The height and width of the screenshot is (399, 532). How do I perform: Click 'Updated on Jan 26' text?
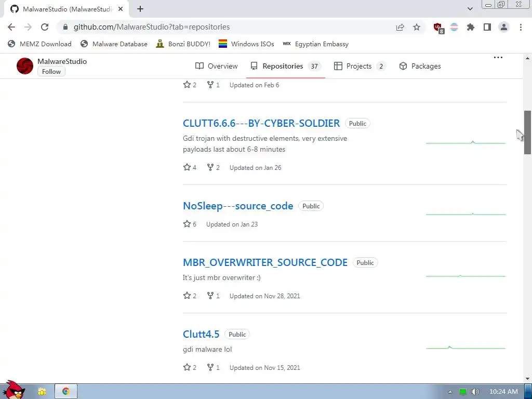pos(256,168)
